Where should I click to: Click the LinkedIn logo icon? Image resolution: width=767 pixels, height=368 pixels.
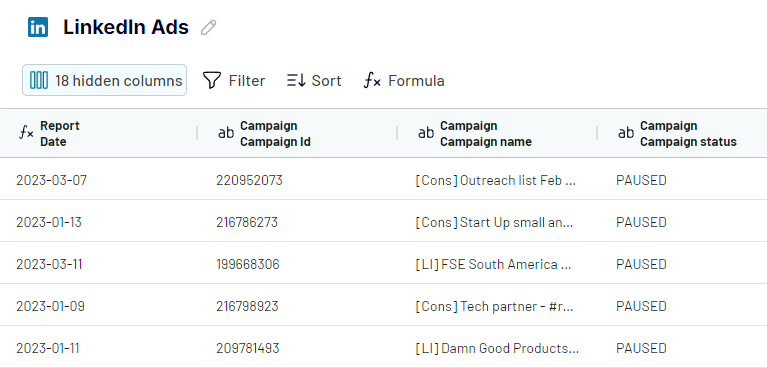click(38, 27)
